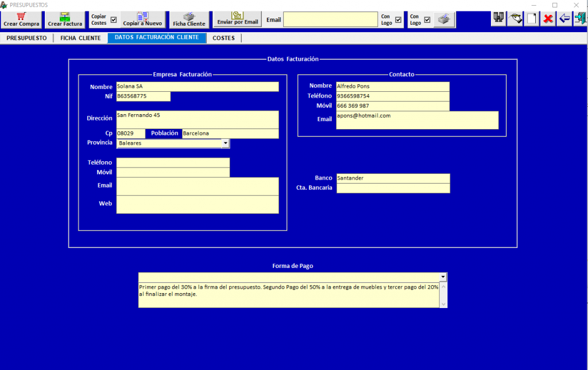Expand the Forma de Pago dropdown

[x=443, y=277]
